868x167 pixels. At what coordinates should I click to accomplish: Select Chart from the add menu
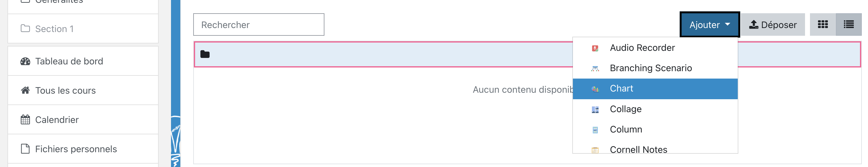[621, 89]
